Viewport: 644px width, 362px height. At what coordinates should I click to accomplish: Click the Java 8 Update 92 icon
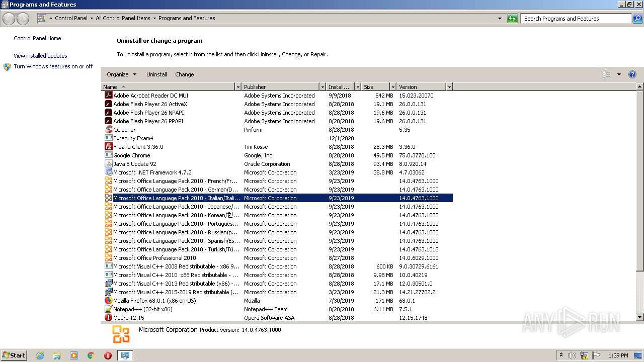pos(108,164)
